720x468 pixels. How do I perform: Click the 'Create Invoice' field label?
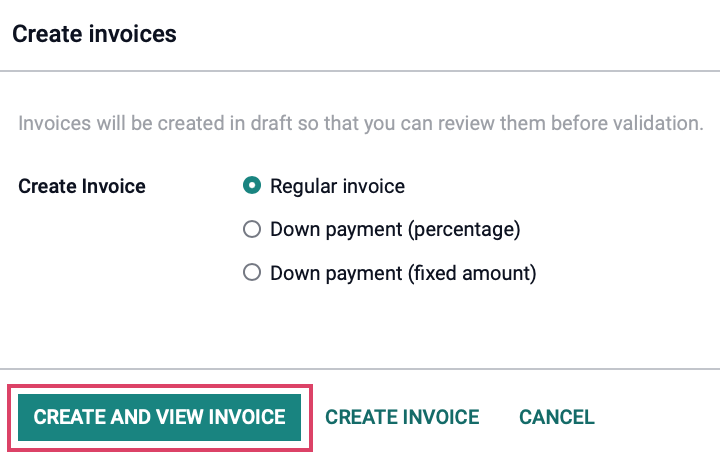click(82, 186)
